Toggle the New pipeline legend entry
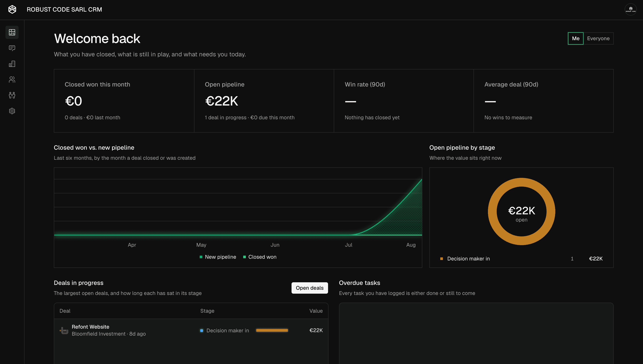 point(218,257)
